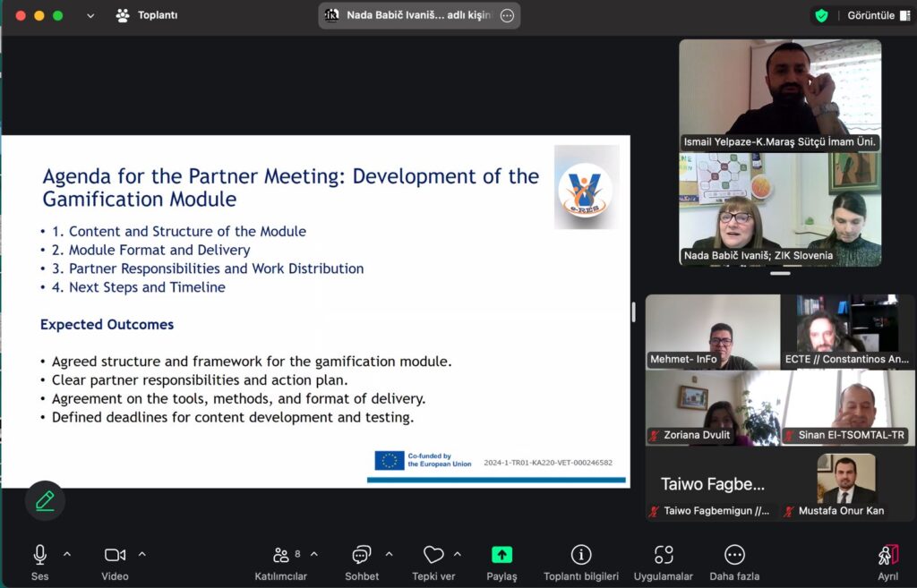Open the arrow next to Tepki ver
Viewport: 917px width, 588px height.
click(458, 554)
